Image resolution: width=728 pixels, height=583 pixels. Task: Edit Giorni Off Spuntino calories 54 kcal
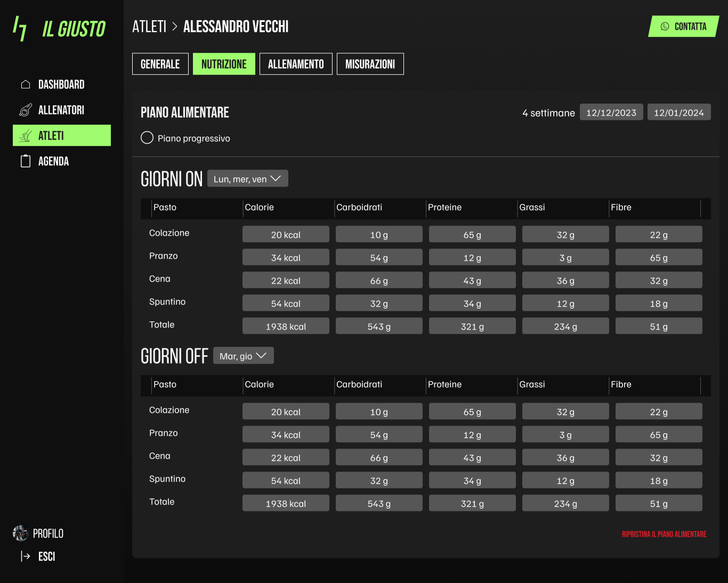coord(286,480)
